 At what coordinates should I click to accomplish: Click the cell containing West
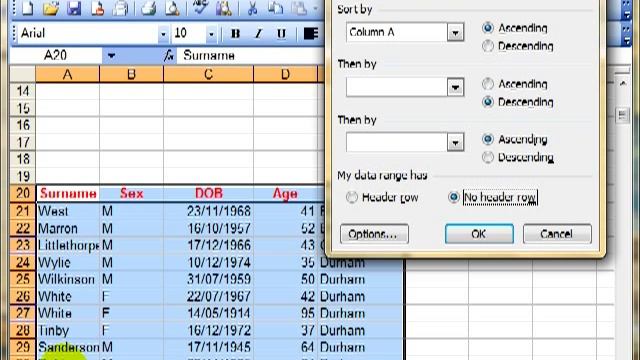[x=68, y=211]
